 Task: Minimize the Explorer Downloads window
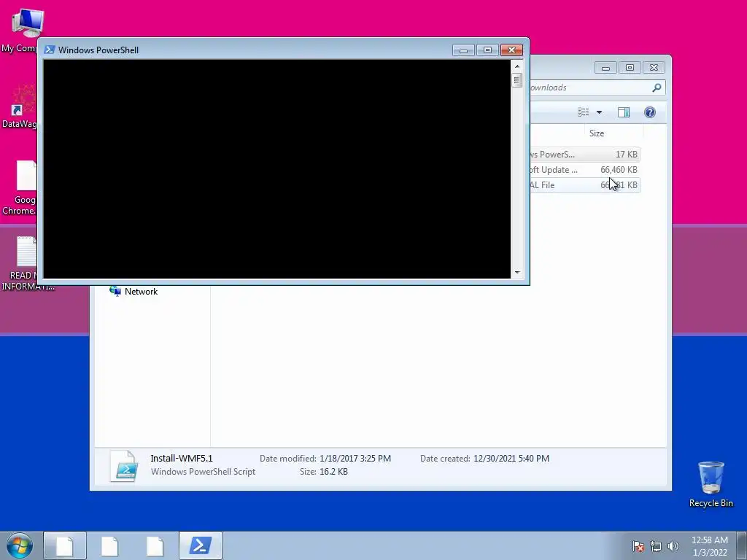click(606, 68)
